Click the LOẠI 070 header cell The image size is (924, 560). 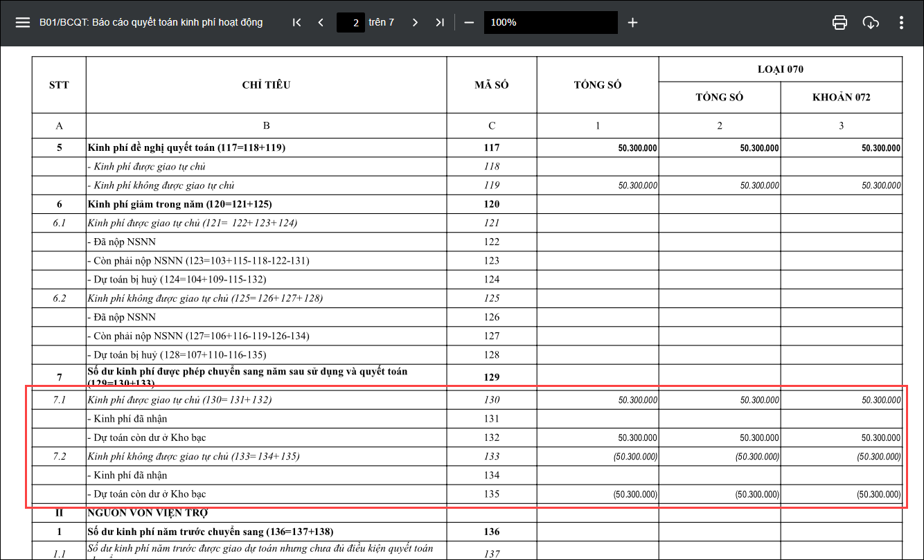click(x=780, y=69)
